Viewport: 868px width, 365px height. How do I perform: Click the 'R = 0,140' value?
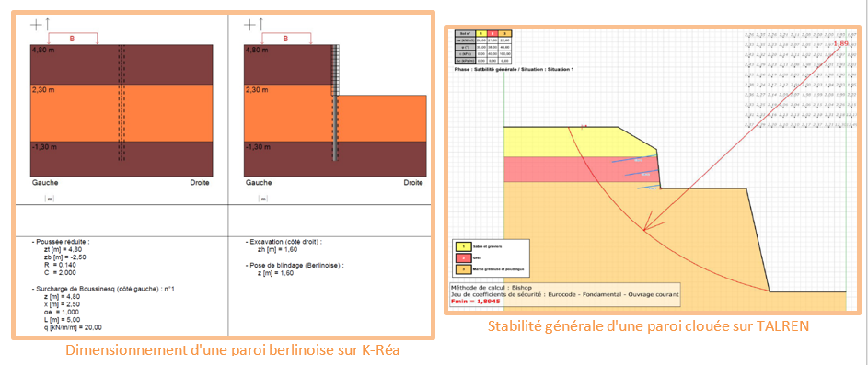(62, 265)
